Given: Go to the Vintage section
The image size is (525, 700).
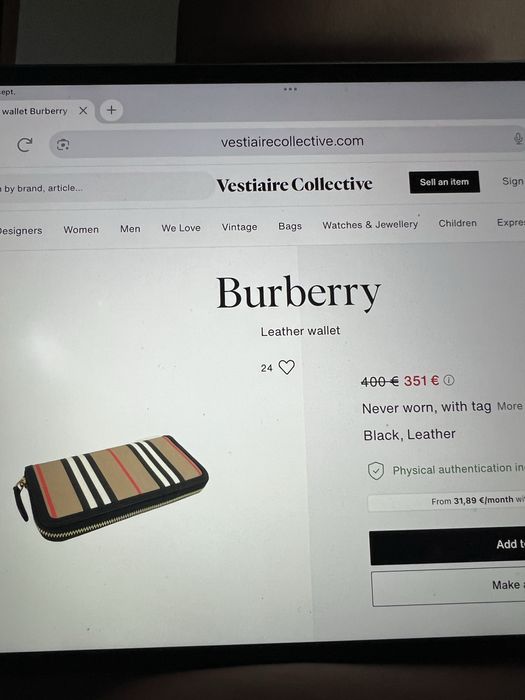Looking at the screenshot, I should pos(239,227).
